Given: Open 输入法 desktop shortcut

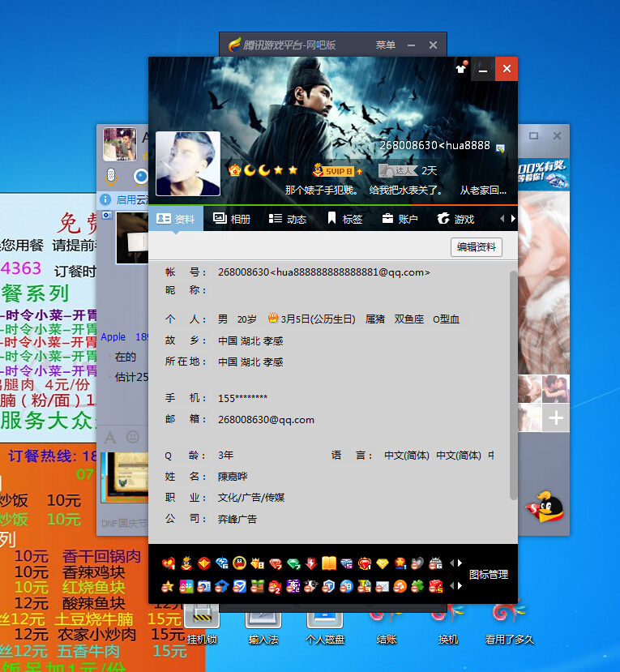Looking at the screenshot, I should pos(263,623).
